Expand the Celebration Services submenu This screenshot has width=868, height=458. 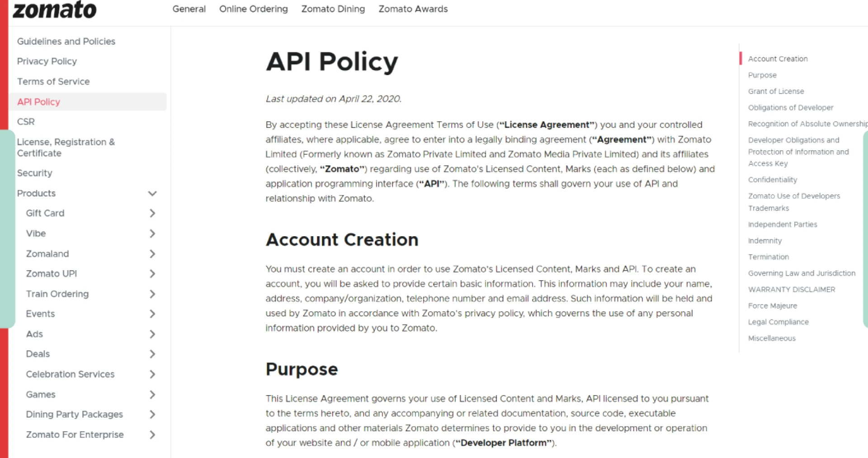[x=153, y=374]
